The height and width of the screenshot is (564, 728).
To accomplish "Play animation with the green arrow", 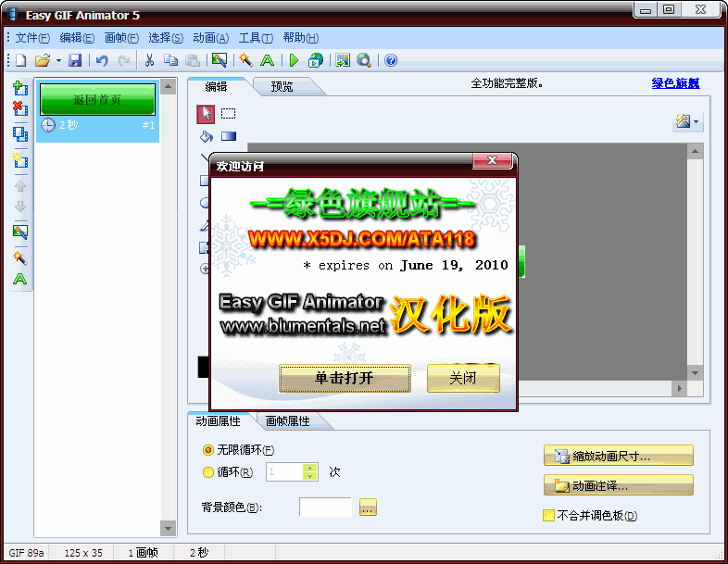I will tap(294, 60).
